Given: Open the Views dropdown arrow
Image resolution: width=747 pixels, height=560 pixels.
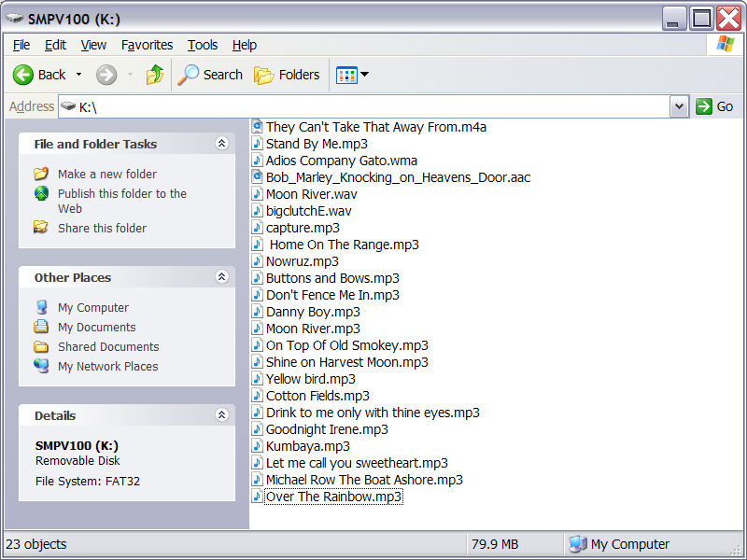Looking at the screenshot, I should [364, 75].
